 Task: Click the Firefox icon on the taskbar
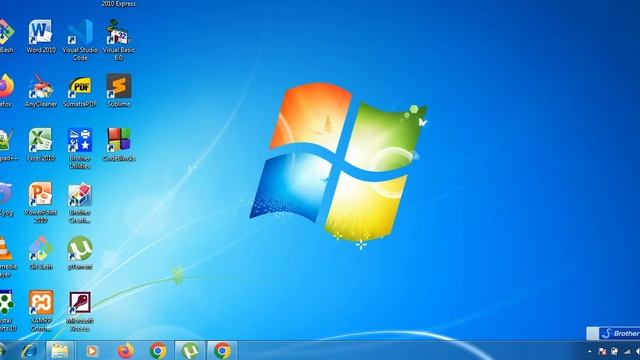point(125,351)
